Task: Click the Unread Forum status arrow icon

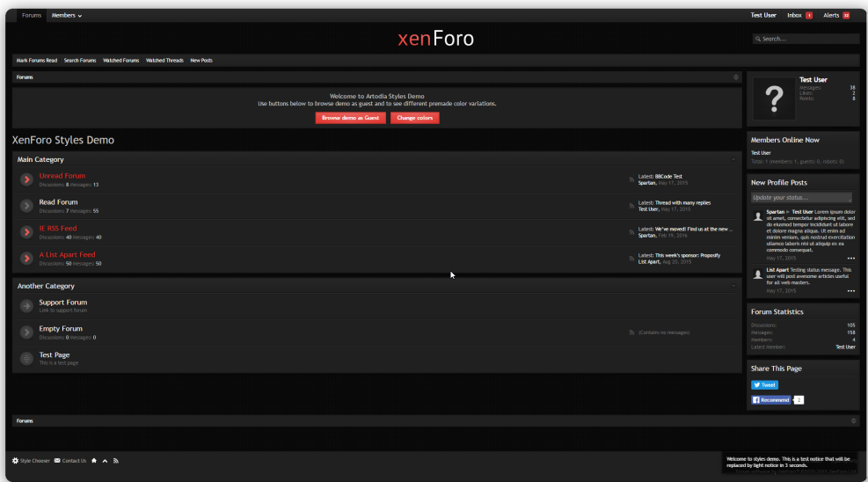Action: 26,179
